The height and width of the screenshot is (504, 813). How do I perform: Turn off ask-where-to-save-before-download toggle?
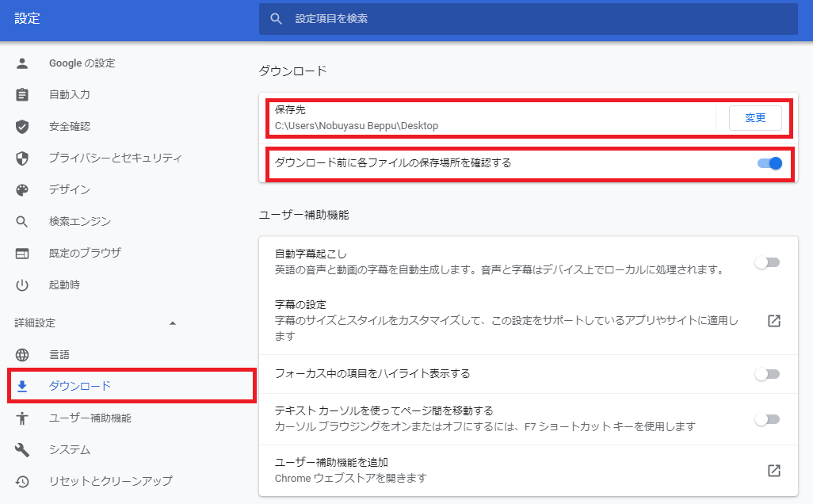click(769, 163)
